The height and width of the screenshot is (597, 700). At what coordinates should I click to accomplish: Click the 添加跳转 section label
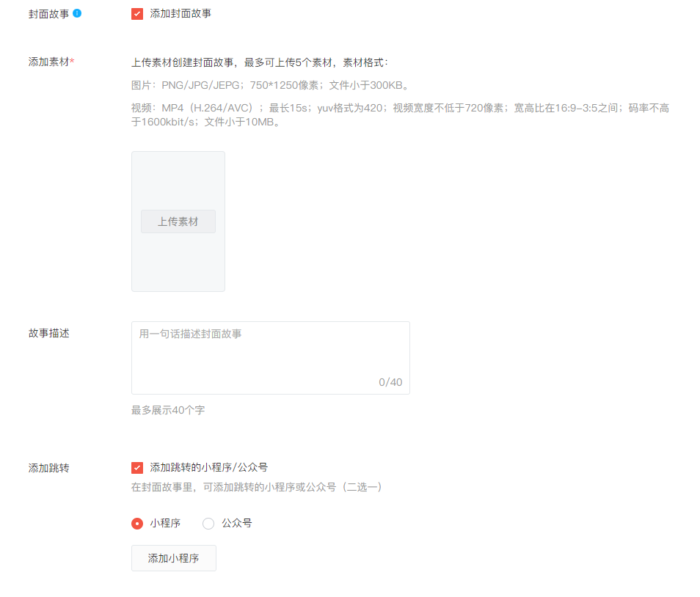tap(49, 468)
